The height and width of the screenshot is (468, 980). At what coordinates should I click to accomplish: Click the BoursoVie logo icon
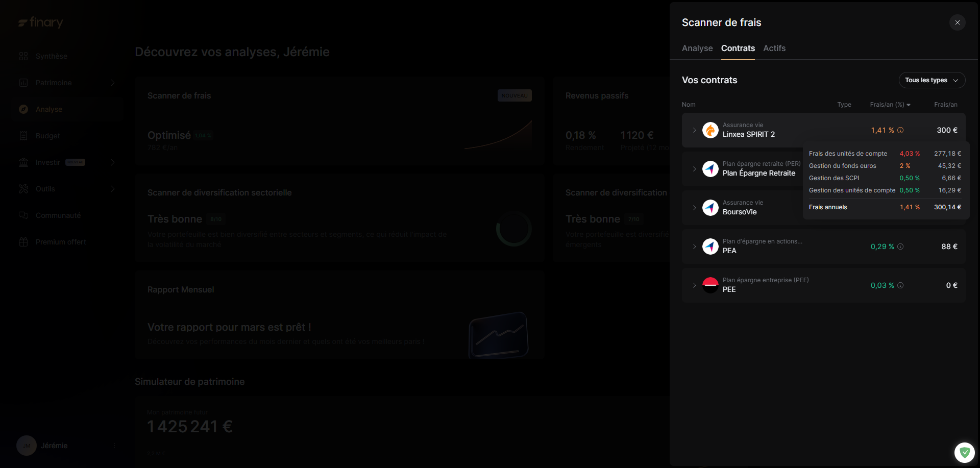click(710, 208)
